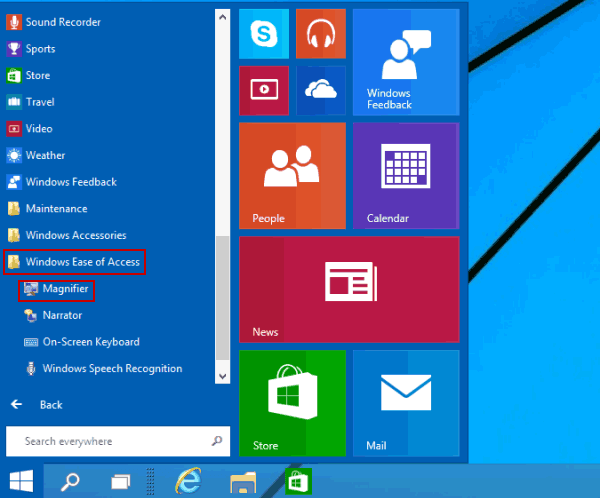This screenshot has width=600, height=498.
Task: Select the Weather app label
Action: [46, 155]
